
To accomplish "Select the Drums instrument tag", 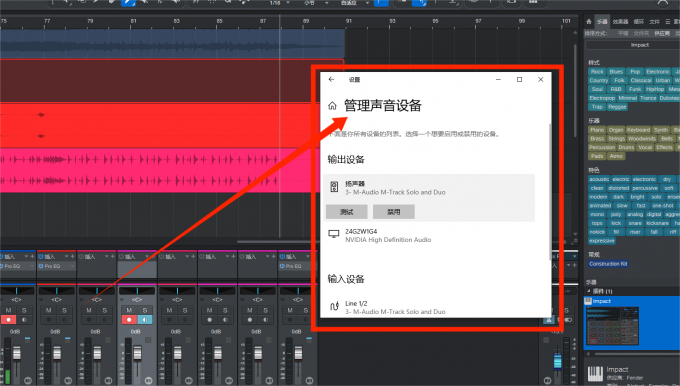I will pos(626,147).
